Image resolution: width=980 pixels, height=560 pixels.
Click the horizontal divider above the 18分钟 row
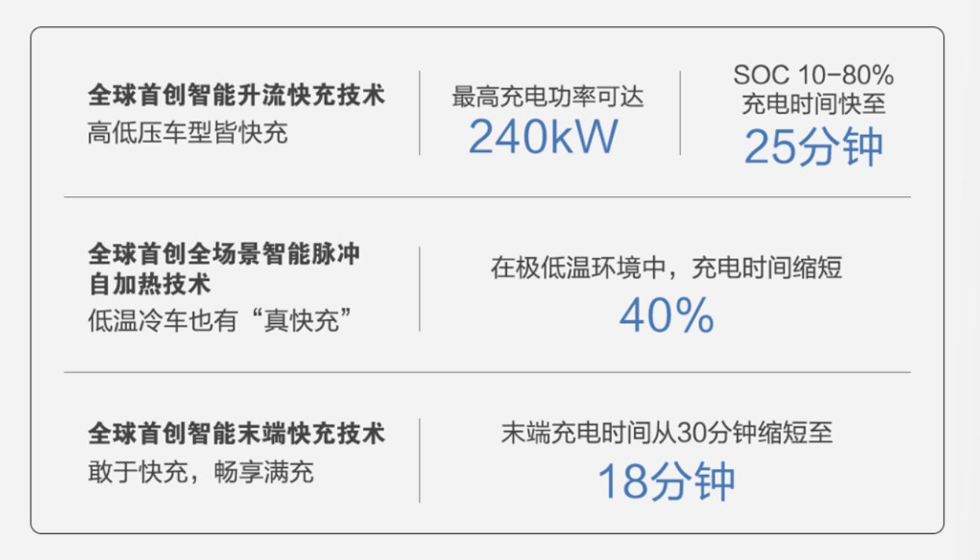click(487, 371)
